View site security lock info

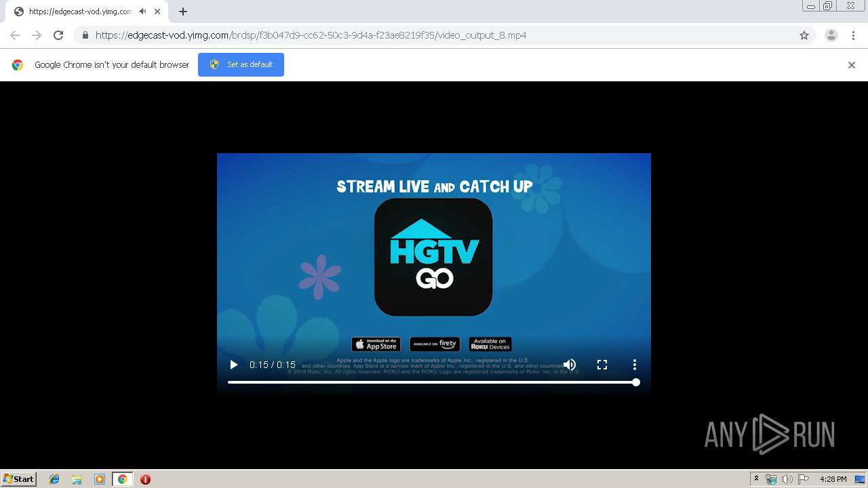point(85,35)
